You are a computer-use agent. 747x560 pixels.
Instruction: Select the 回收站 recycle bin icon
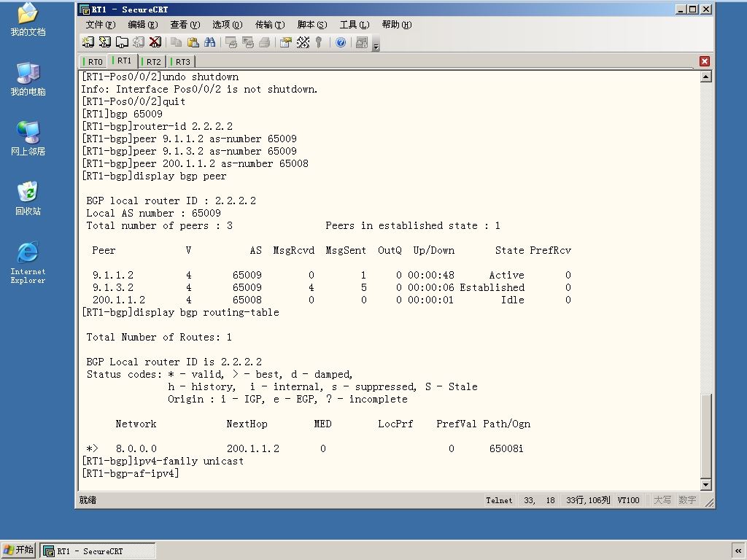28,198
